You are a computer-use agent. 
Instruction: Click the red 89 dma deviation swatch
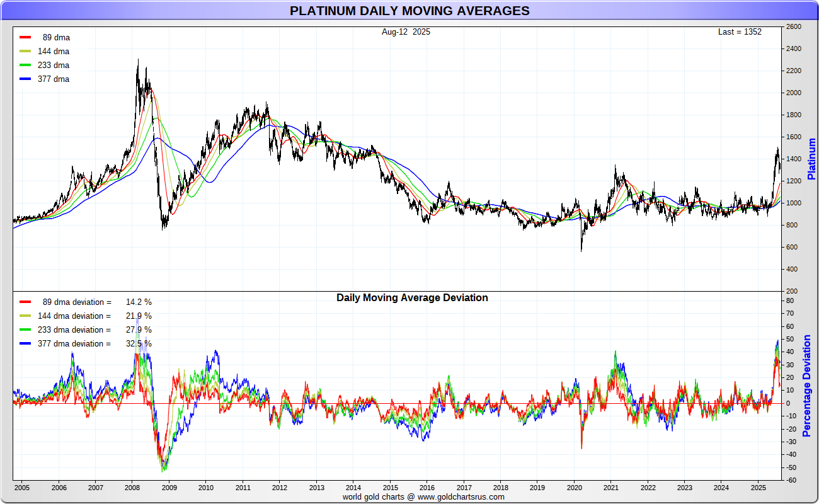pyautogui.click(x=25, y=302)
